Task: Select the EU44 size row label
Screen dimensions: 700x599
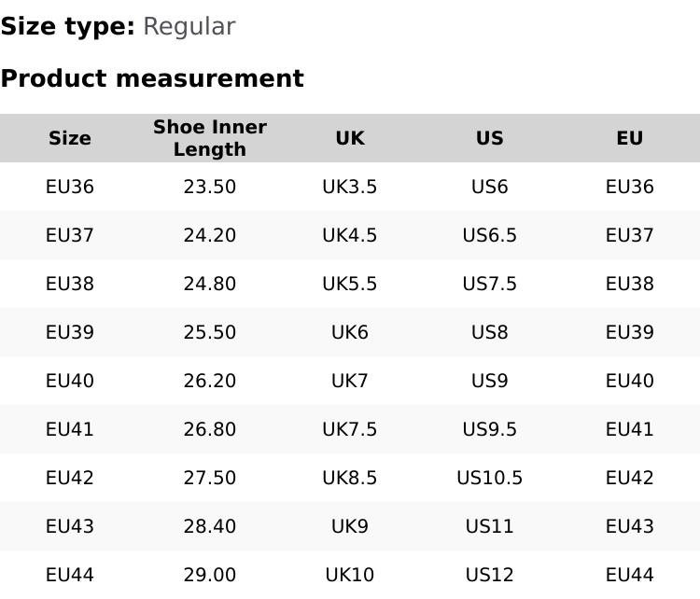Action: coord(70,575)
